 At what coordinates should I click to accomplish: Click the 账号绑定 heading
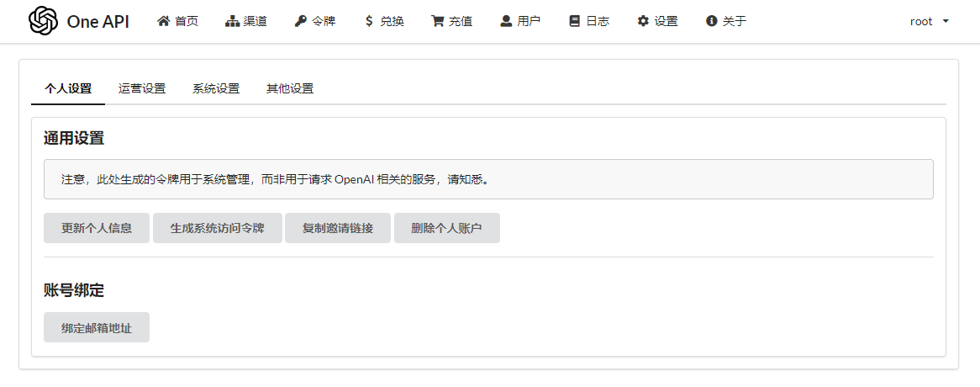pyautogui.click(x=74, y=290)
